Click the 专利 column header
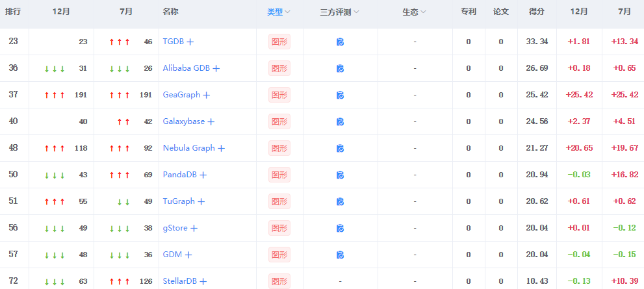 (468, 12)
